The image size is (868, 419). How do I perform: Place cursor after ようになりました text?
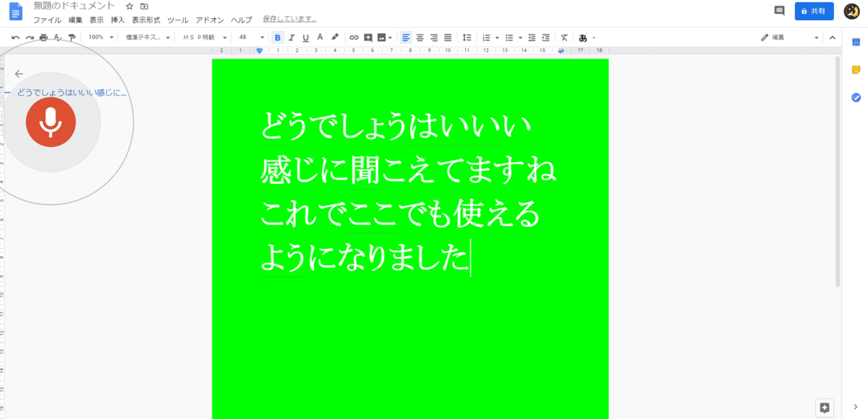(x=470, y=258)
